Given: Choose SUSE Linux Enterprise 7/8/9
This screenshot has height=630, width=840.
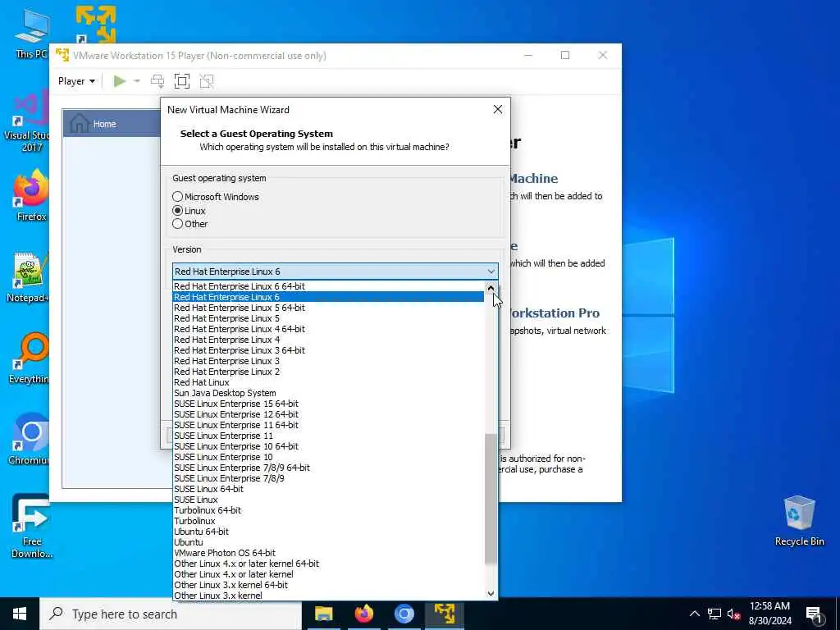Looking at the screenshot, I should (329, 478).
